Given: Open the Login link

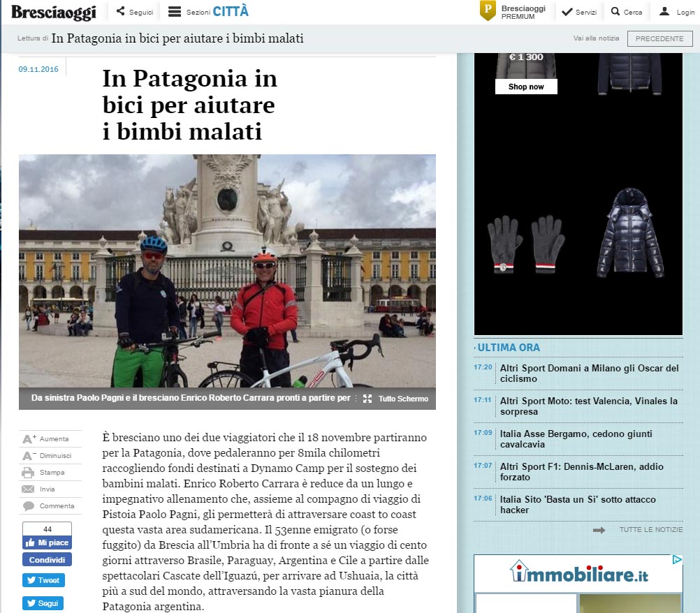Looking at the screenshot, I should 685,12.
